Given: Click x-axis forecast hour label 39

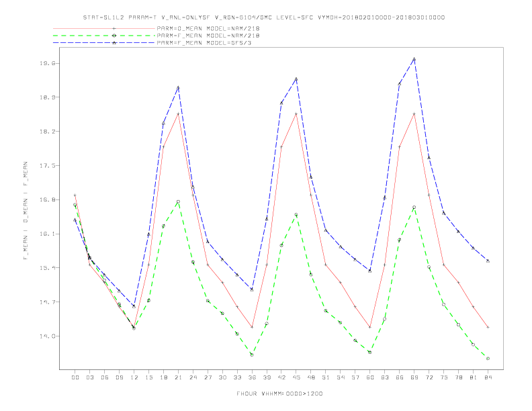Looking at the screenshot, I should (x=267, y=377).
